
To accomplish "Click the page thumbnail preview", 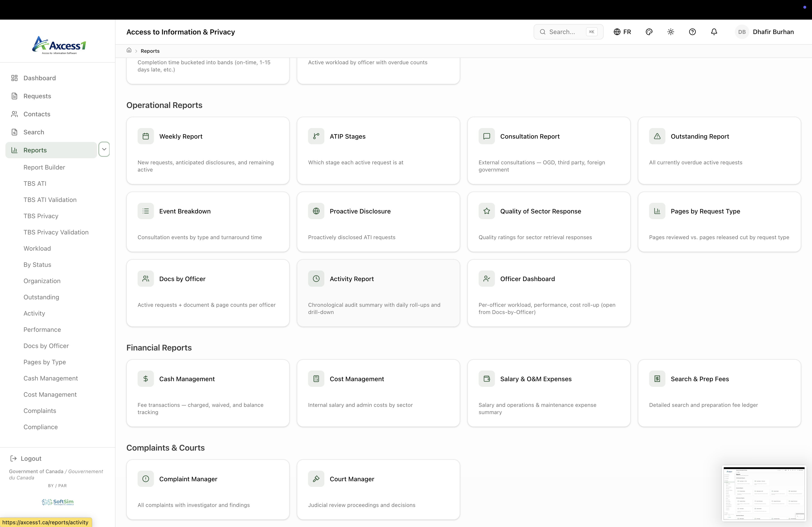I will [764, 494].
